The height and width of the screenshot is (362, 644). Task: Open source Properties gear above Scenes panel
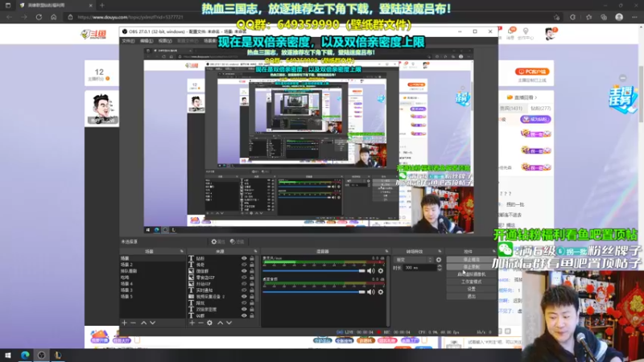click(x=217, y=242)
